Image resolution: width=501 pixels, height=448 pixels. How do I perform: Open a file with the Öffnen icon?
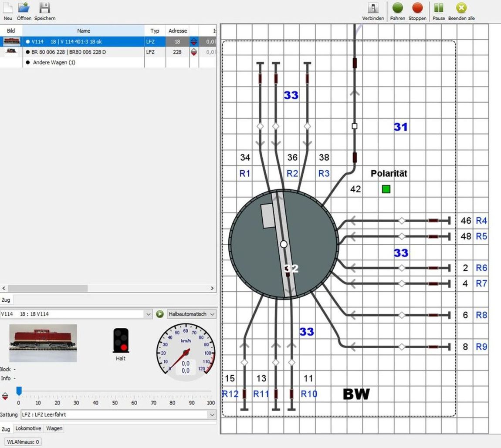tap(24, 8)
